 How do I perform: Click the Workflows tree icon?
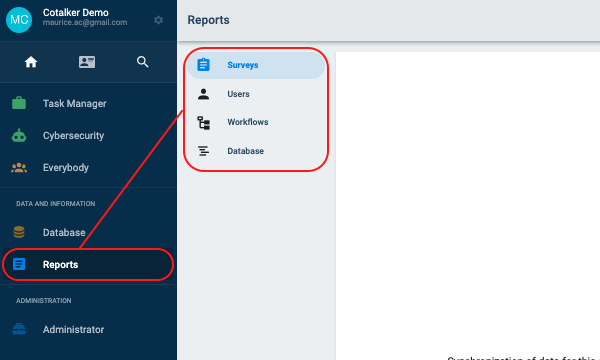coord(203,122)
